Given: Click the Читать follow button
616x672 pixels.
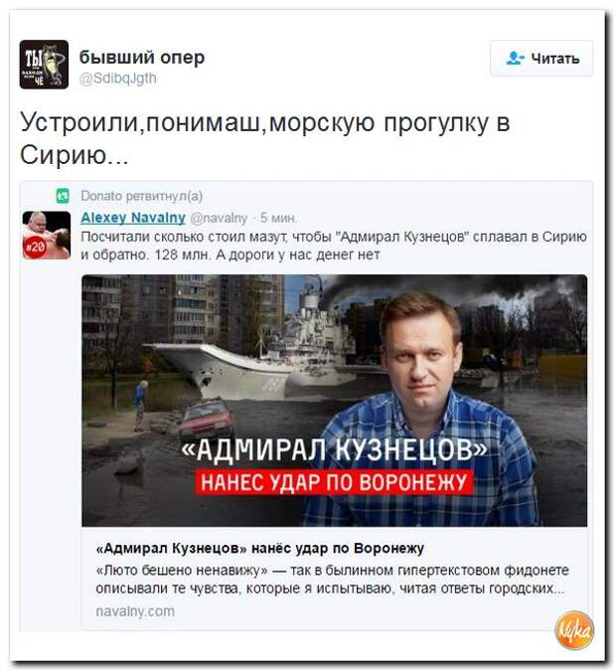Looking at the screenshot, I should pyautogui.click(x=541, y=59).
